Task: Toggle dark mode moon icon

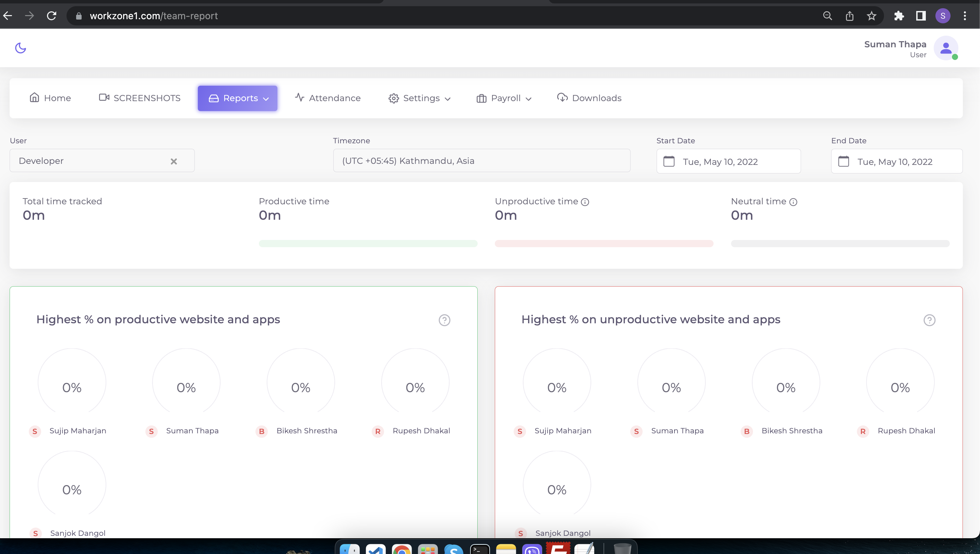Action: point(21,48)
